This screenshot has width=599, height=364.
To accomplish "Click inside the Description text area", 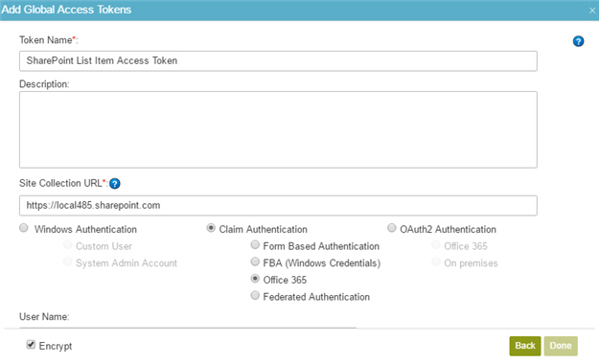I will pos(278,129).
